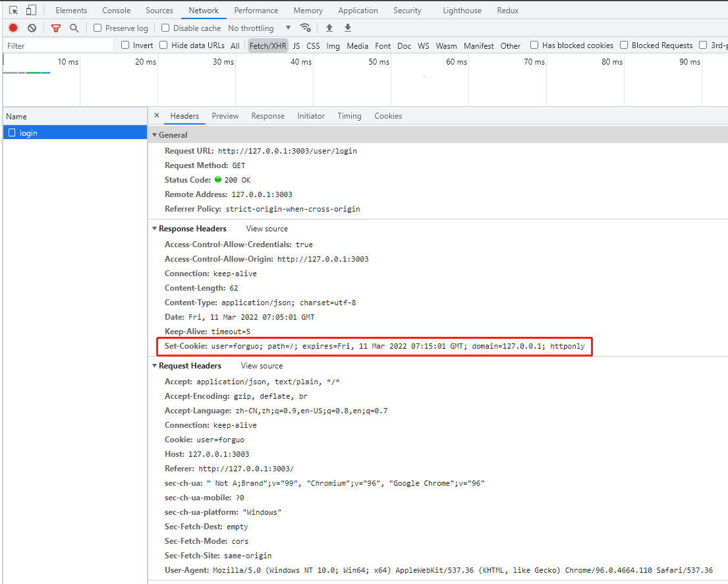Toggle the device toolbar icon
This screenshot has height=584, width=728.
[x=31, y=11]
